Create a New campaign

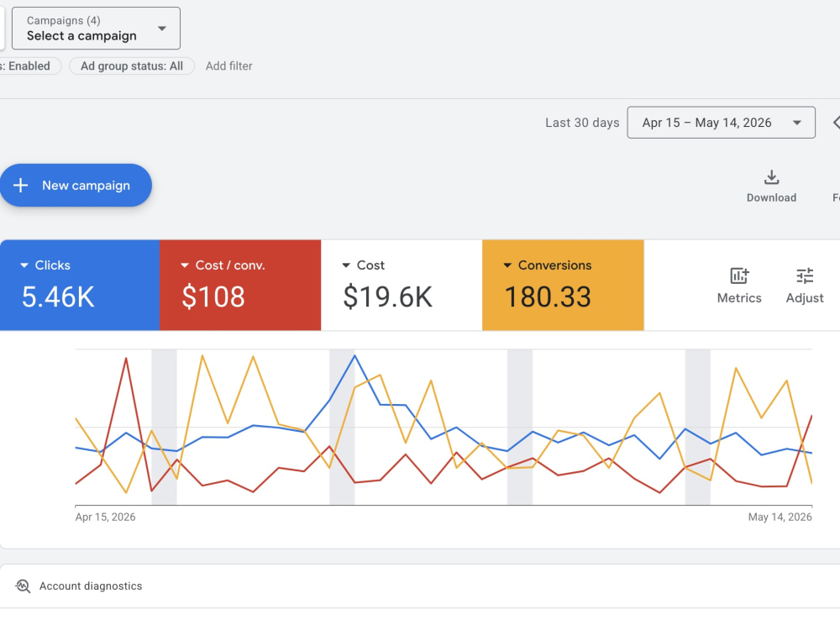(76, 186)
